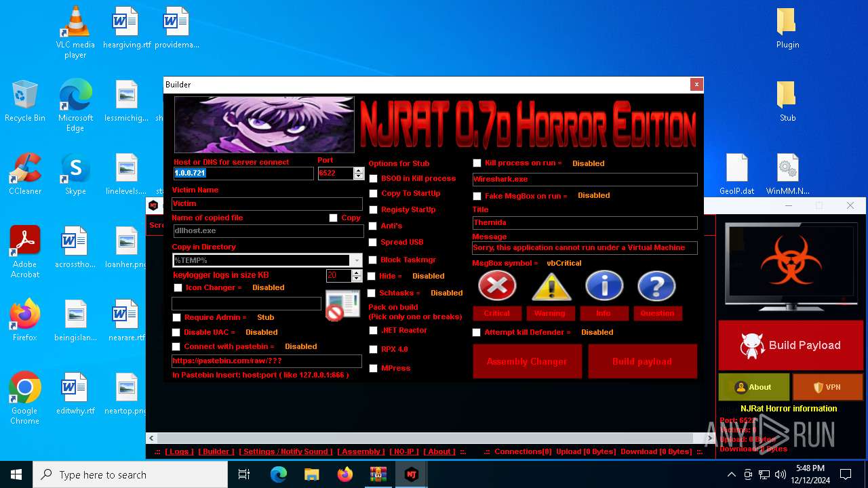Click the Host or DNS input field
The width and height of the screenshot is (868, 488).
(x=243, y=174)
